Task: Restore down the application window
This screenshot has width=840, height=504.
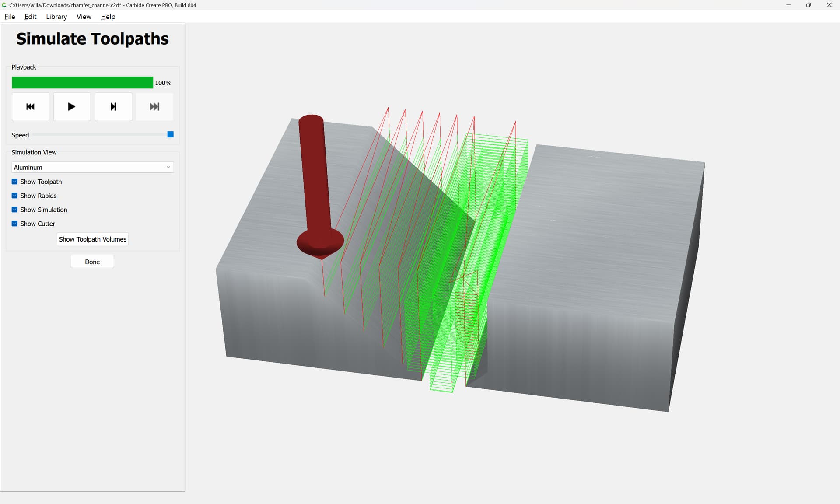Action: tap(808, 5)
